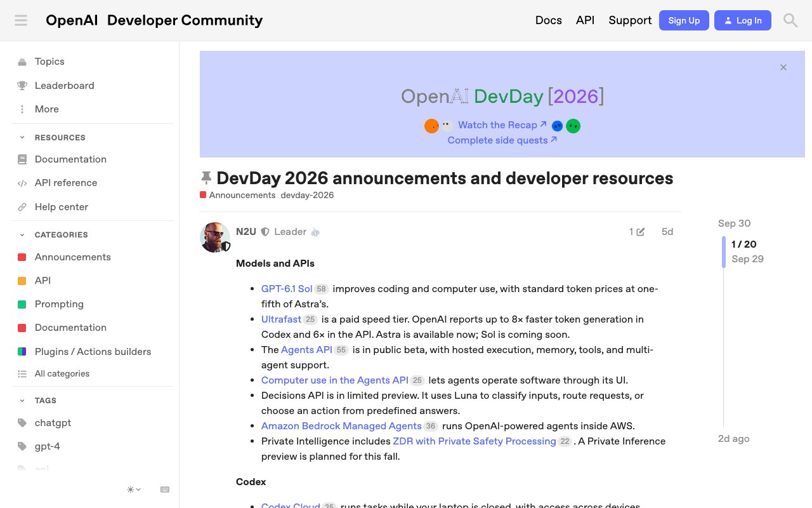This screenshot has height=508, width=812.
Task: Dismiss the DevDay banner with X
Action: click(783, 67)
